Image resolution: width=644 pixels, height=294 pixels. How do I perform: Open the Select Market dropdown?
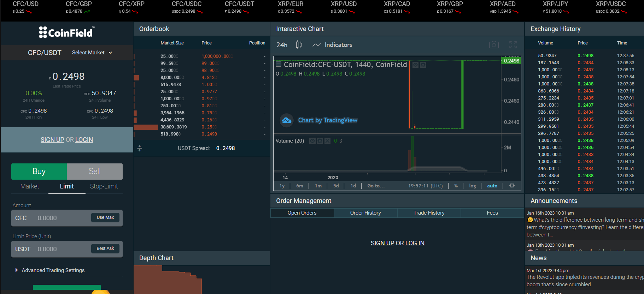(x=92, y=53)
